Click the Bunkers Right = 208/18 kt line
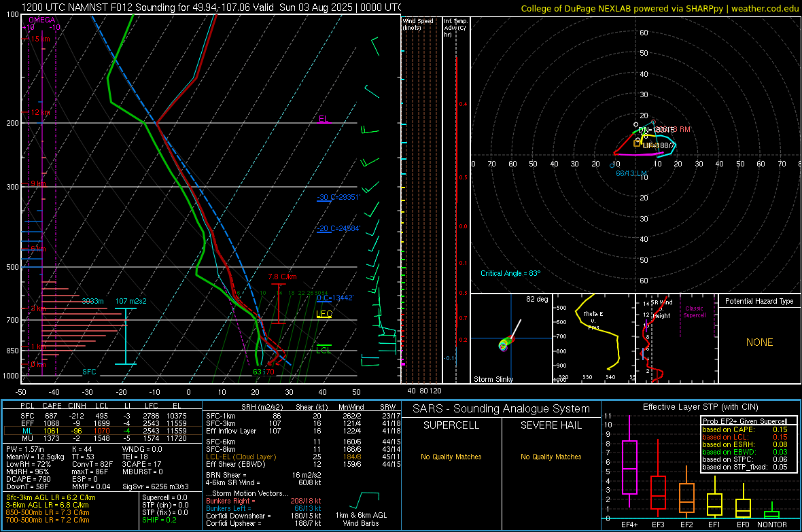The image size is (802, 532). click(264, 501)
